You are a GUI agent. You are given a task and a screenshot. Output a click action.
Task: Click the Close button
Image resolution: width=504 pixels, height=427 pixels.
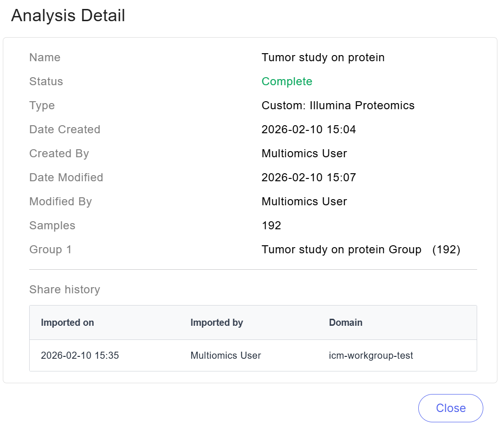click(x=450, y=408)
